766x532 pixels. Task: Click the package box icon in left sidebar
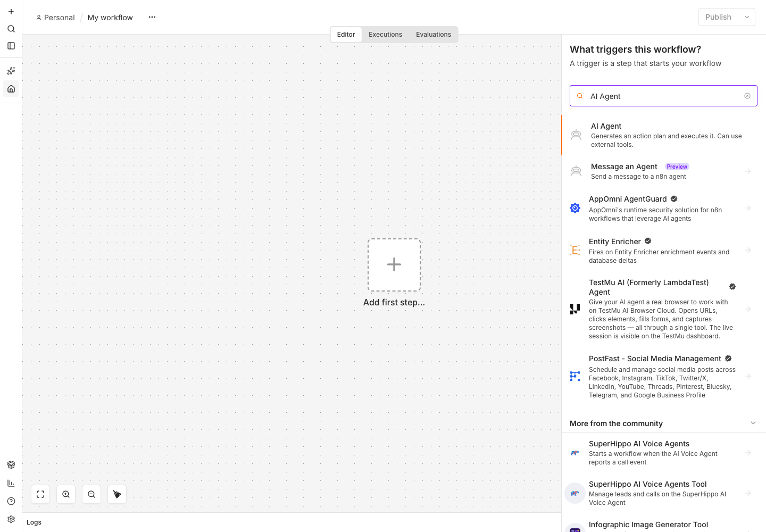11,465
